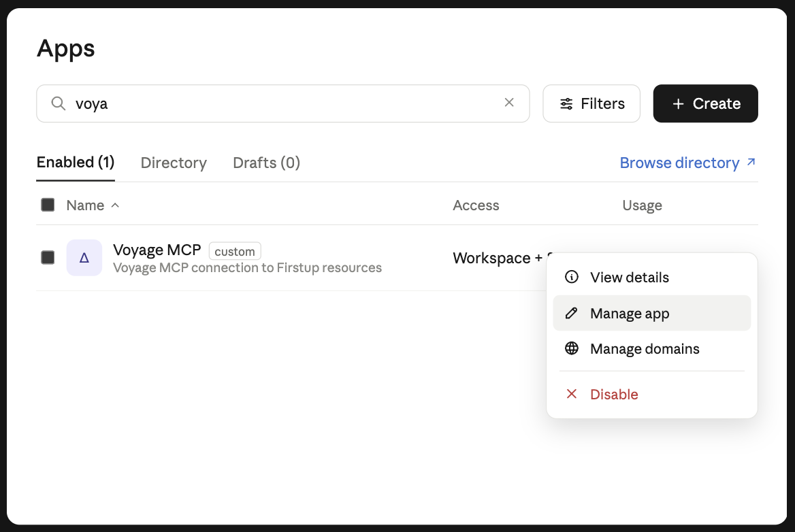Select Manage domains menu item

(x=651, y=348)
